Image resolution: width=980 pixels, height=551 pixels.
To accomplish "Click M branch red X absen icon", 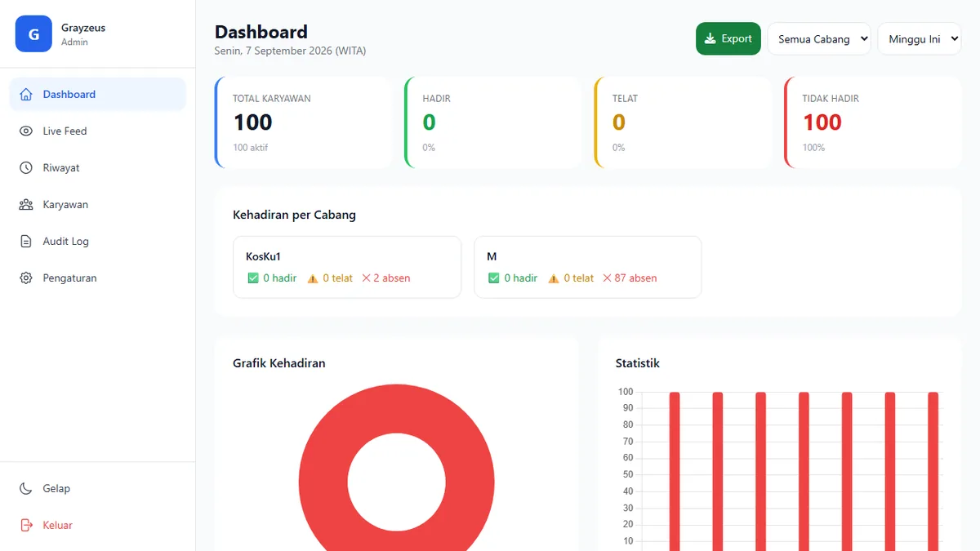I will tap(607, 278).
